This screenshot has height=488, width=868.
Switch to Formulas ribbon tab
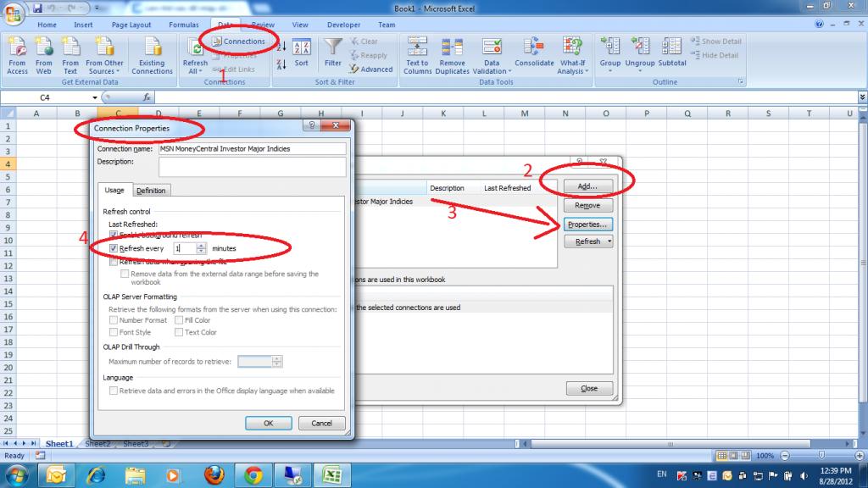184,25
